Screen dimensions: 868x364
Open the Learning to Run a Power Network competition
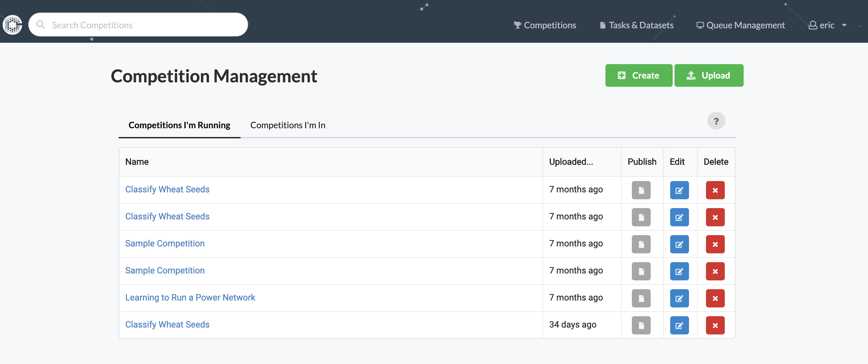coord(190,297)
